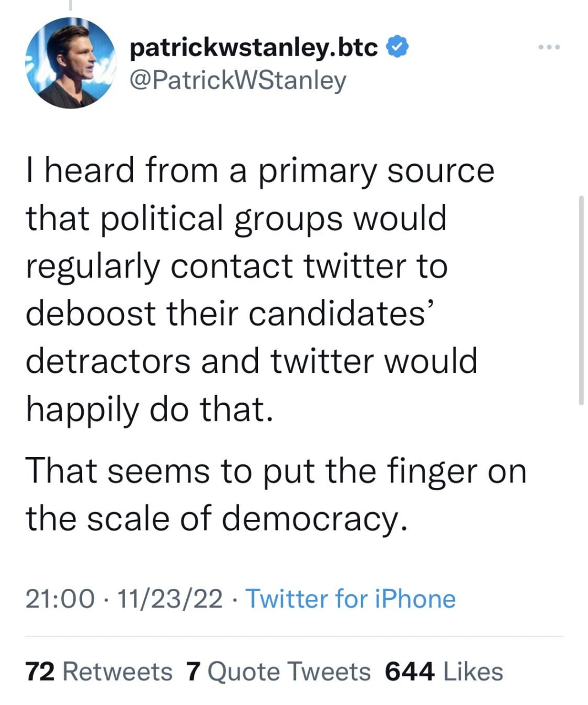Click the patrickwstanley.btc display name
This screenshot has width=588, height=705.
click(x=254, y=48)
